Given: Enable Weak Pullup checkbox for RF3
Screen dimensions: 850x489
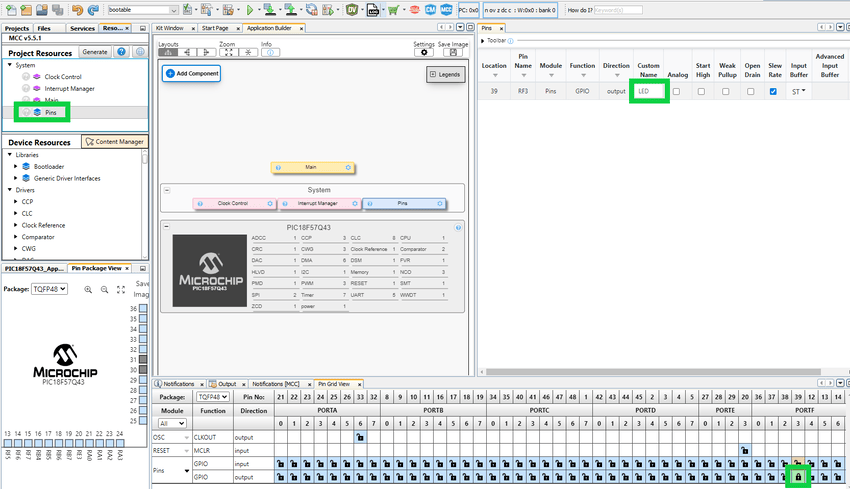Looking at the screenshot, I should coord(725,92).
